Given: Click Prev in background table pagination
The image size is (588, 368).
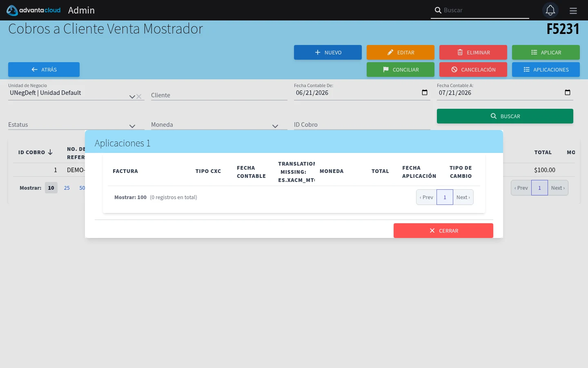Looking at the screenshot, I should click(521, 188).
